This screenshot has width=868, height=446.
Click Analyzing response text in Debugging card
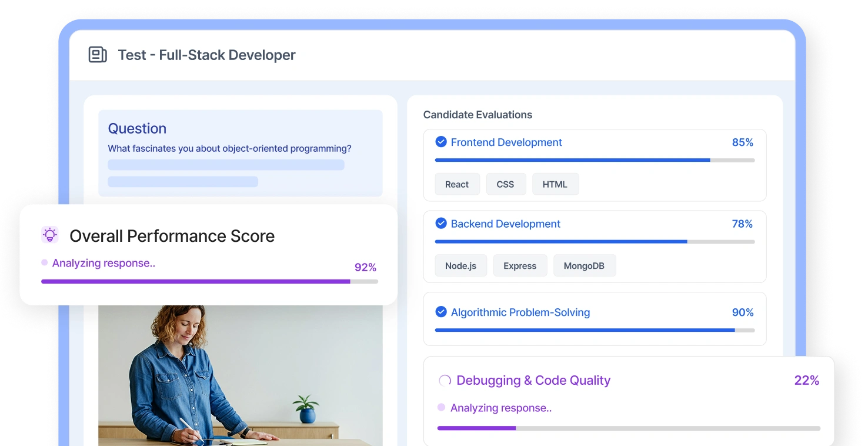[501, 408]
